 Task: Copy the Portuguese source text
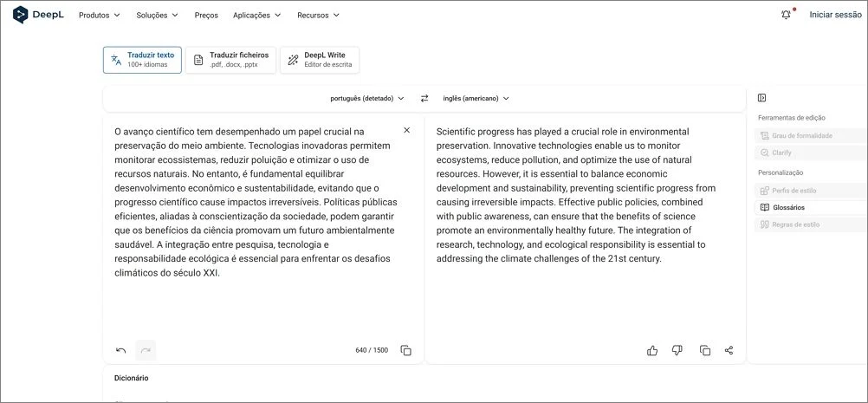click(406, 350)
